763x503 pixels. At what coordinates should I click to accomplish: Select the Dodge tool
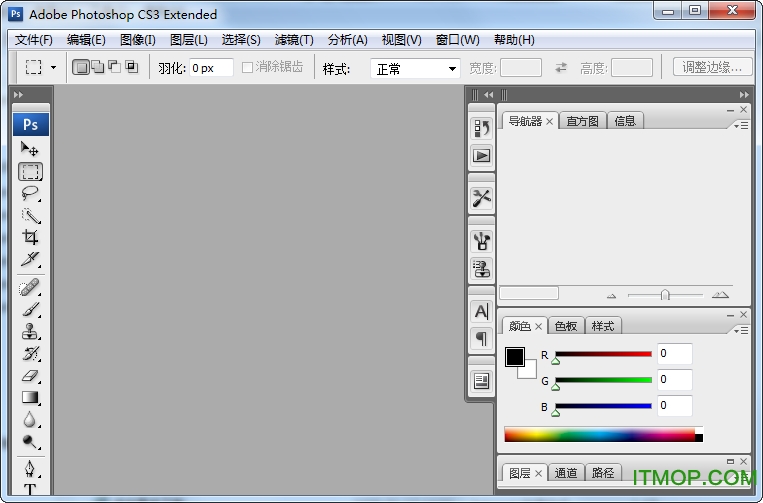(x=30, y=442)
